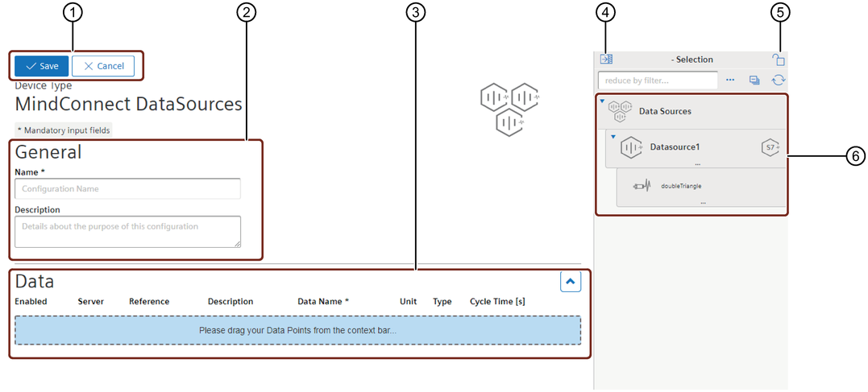Click the data points drop zone

tap(298, 331)
